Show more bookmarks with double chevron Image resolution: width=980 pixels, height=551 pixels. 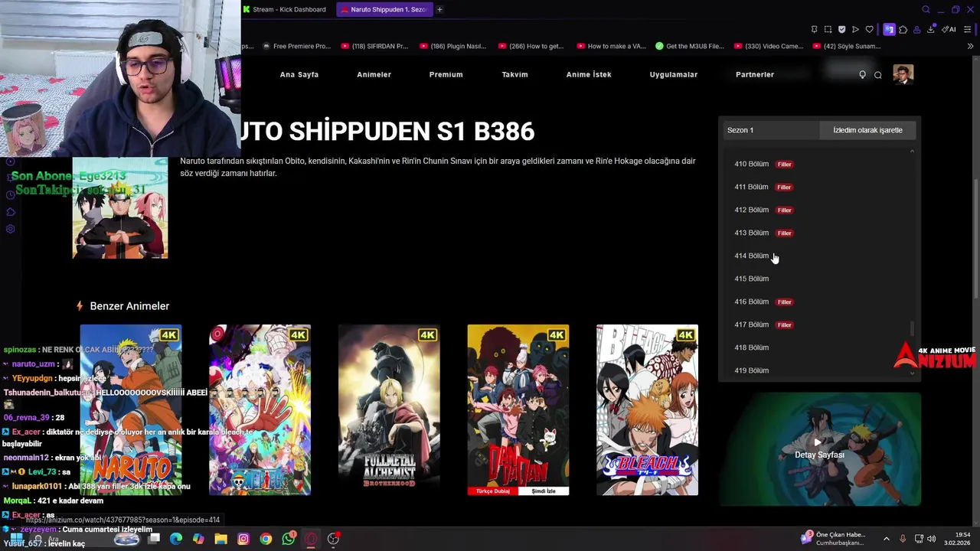970,46
